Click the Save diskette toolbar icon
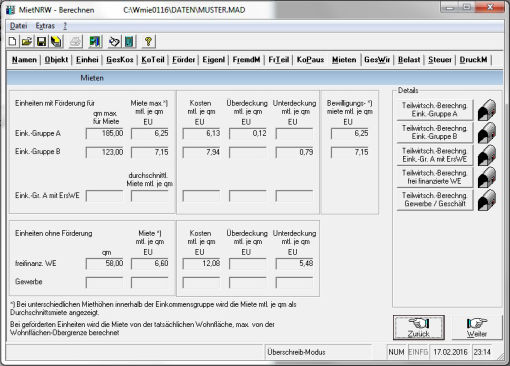Screen dimensions: 510x366 pyautogui.click(x=41, y=42)
